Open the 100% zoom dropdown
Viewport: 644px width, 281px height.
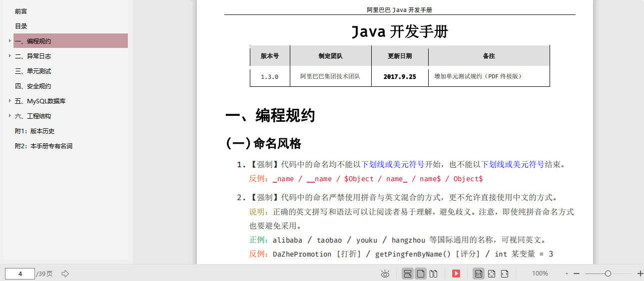pos(567,274)
